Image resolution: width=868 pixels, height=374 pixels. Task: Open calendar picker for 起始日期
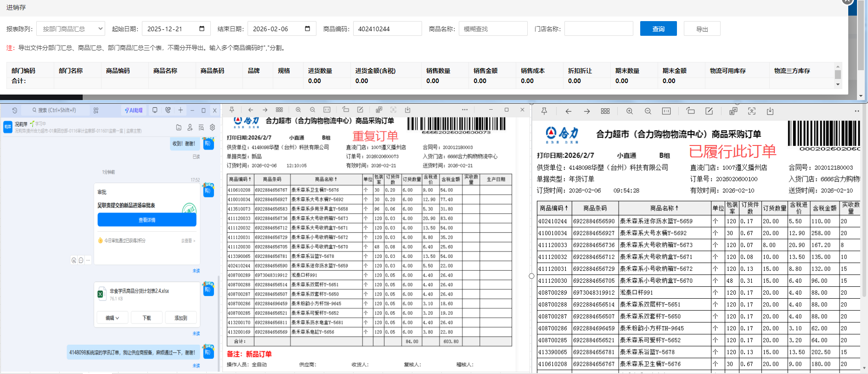point(202,29)
